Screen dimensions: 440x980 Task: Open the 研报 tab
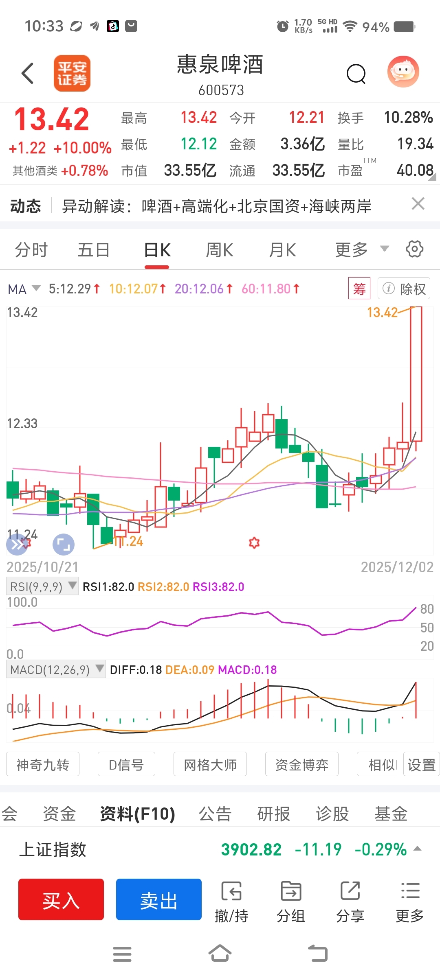[x=274, y=814]
